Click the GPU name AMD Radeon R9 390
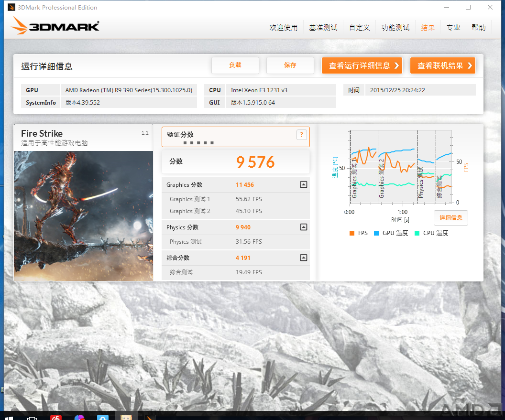505x420 pixels. coord(129,90)
